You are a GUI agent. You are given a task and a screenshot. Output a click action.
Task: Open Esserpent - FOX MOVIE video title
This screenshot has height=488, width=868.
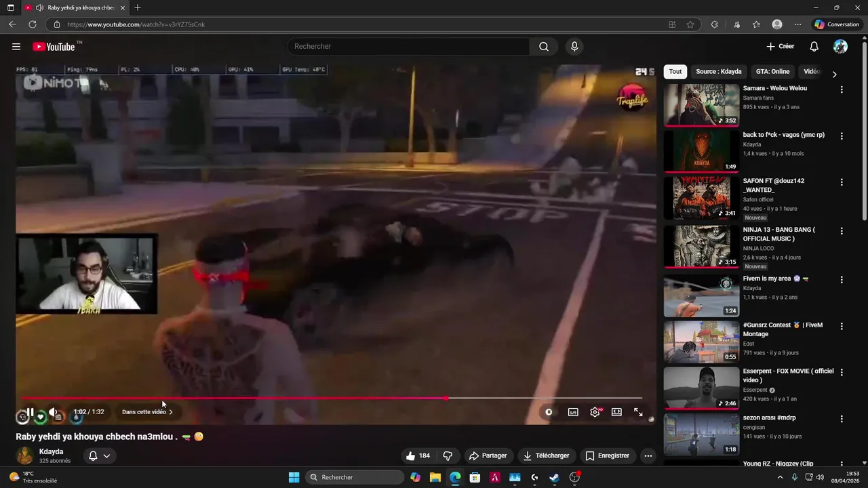click(x=788, y=375)
